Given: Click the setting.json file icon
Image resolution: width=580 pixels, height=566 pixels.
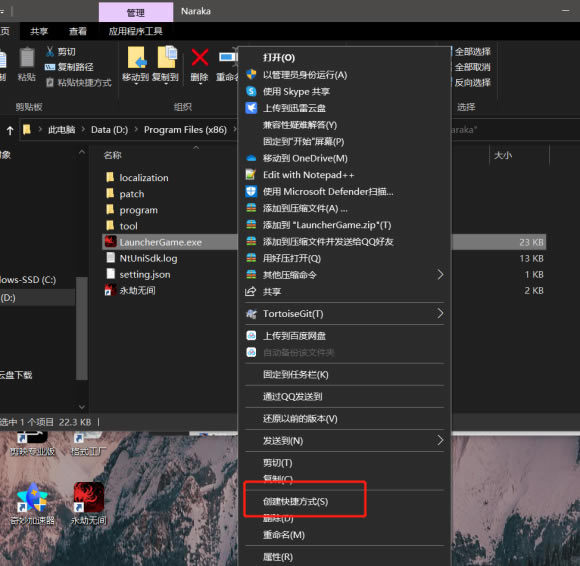Looking at the screenshot, I should pyautogui.click(x=110, y=274).
